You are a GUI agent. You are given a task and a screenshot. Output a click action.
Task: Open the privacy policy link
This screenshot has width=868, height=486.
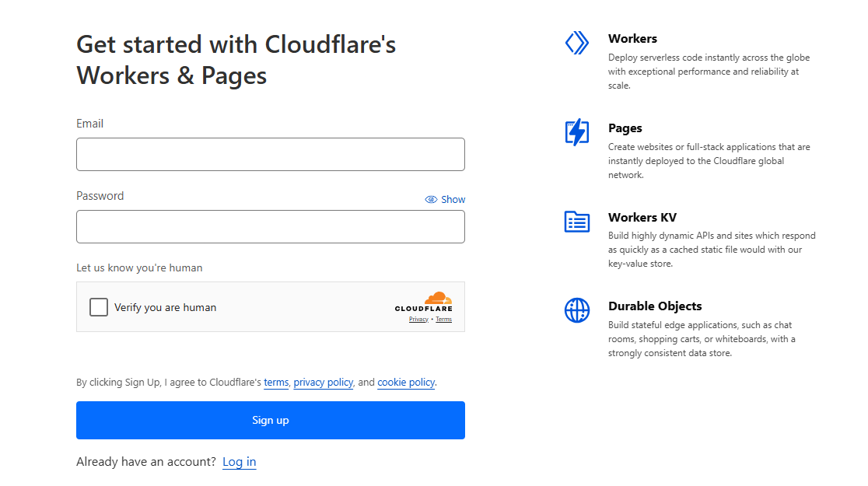click(x=324, y=382)
